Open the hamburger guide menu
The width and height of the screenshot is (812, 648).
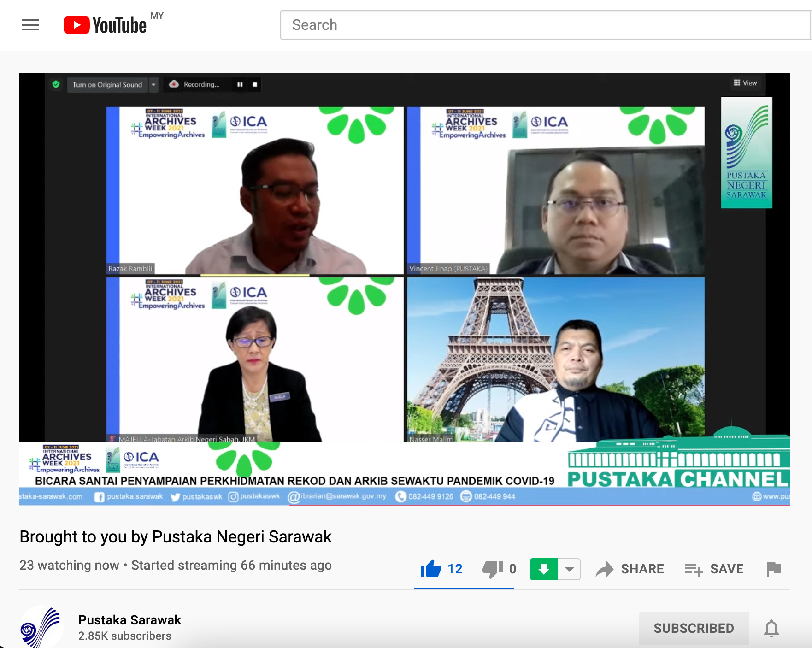30,25
